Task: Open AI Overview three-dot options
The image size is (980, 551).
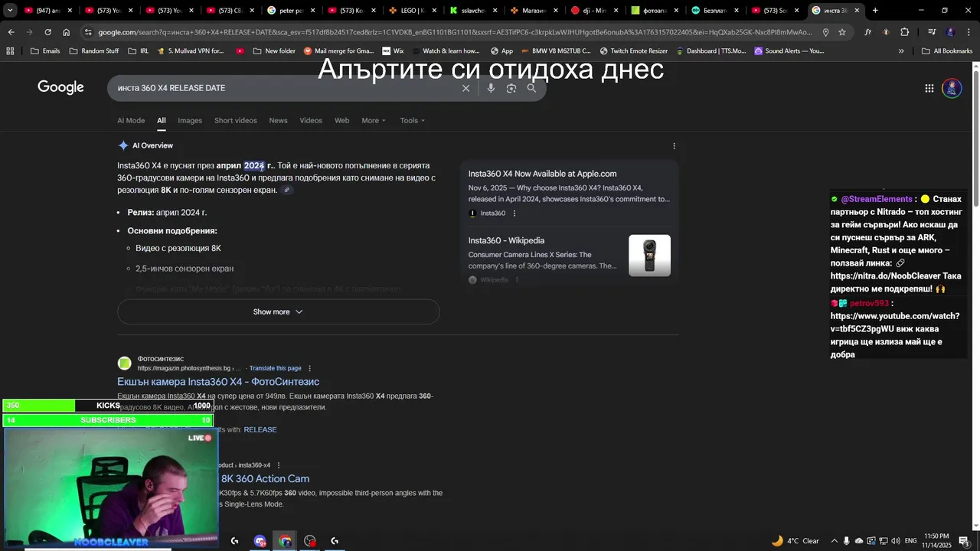Action: coord(674,145)
